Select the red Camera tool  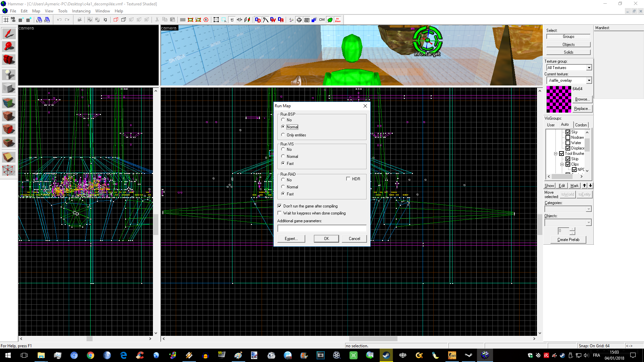[9, 60]
